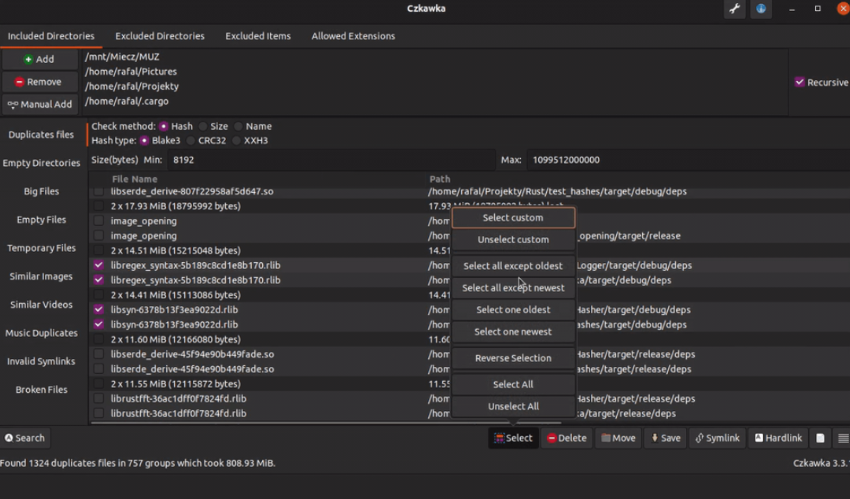Open settings with the wrench icon
Image resolution: width=850 pixels, height=499 pixels.
(x=735, y=9)
